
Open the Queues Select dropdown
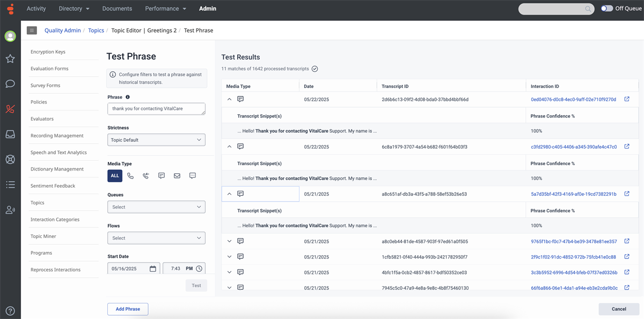pos(156,207)
